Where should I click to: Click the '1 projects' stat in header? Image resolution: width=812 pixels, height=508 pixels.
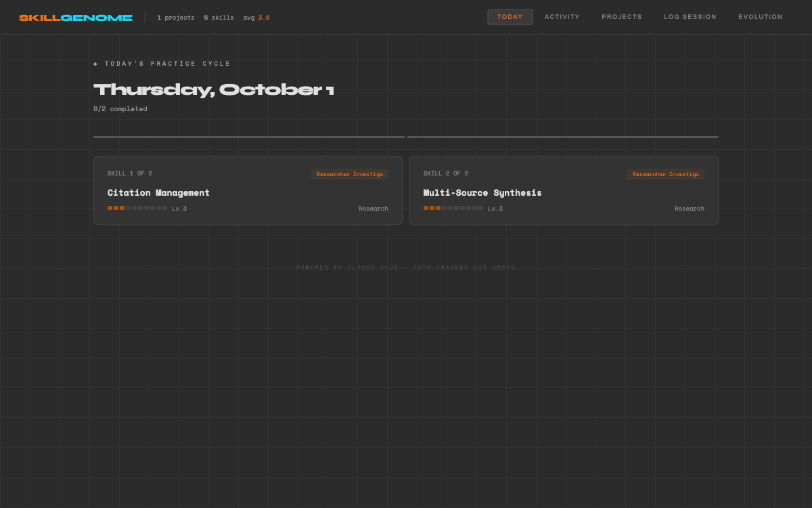[x=176, y=18]
